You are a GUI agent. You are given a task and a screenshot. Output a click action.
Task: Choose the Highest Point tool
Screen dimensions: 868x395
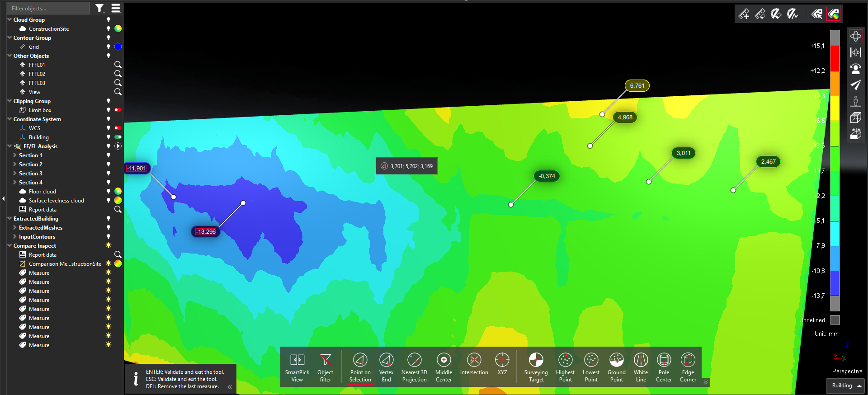coord(565,367)
